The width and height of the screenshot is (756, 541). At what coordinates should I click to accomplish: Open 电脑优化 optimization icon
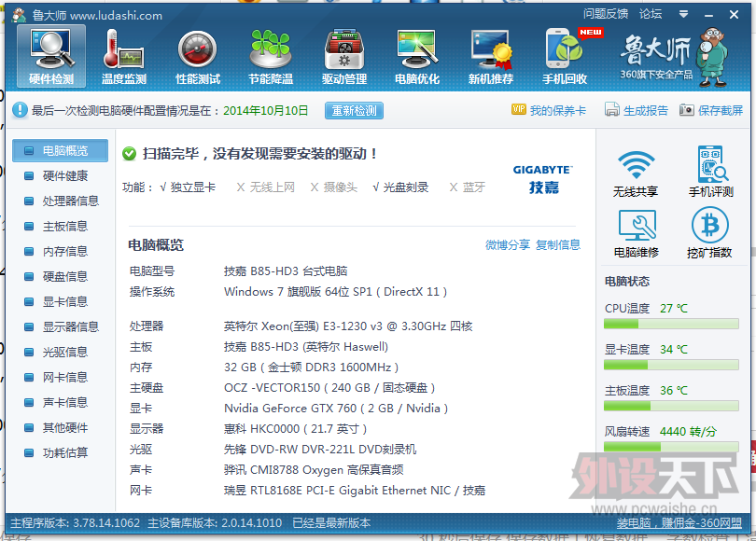(417, 56)
